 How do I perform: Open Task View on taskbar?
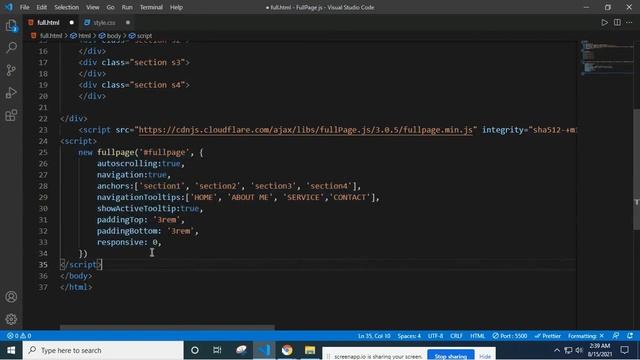(217, 350)
